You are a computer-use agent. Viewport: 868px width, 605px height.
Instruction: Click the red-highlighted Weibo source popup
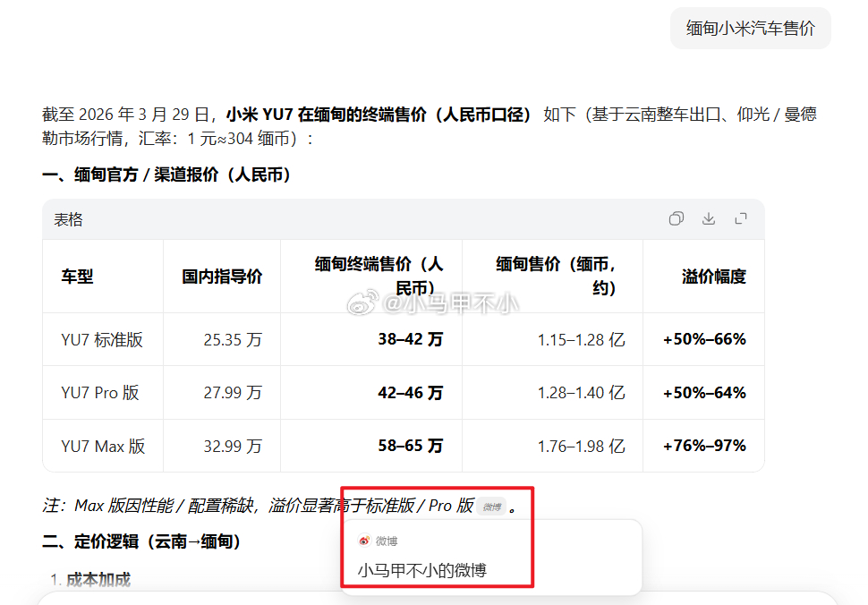pos(437,537)
